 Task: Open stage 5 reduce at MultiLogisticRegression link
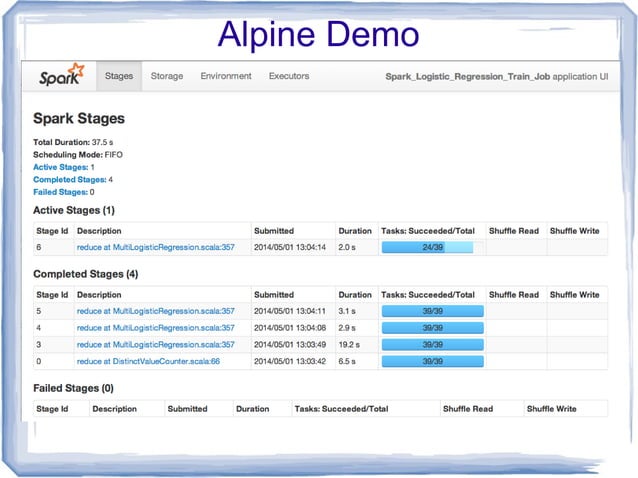point(155,311)
